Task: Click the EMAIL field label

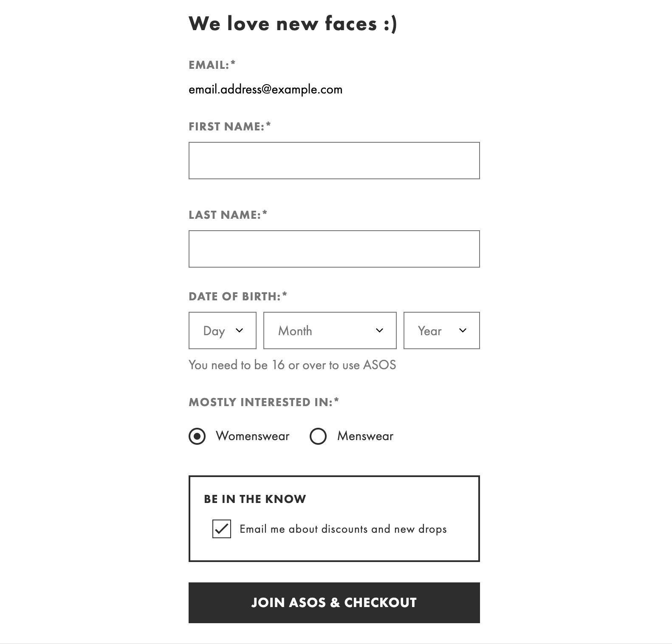Action: (x=211, y=65)
